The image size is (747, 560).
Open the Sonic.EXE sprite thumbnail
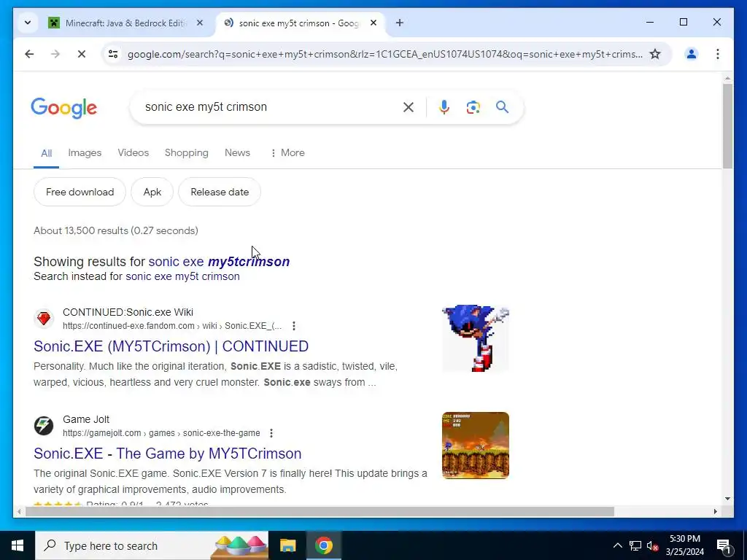coord(476,338)
